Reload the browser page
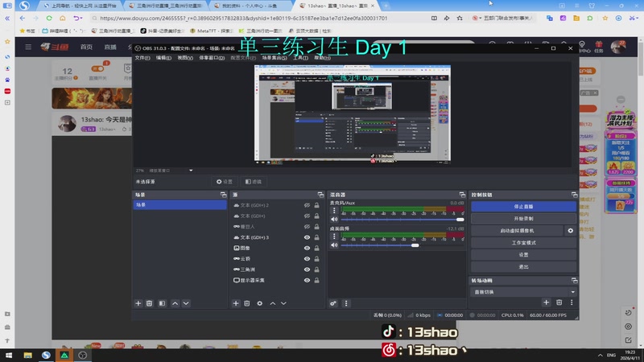 click(x=49, y=18)
